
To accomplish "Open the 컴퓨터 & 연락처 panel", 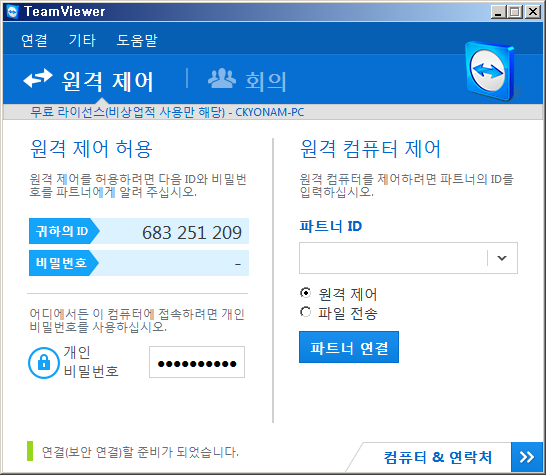I will (x=438, y=457).
